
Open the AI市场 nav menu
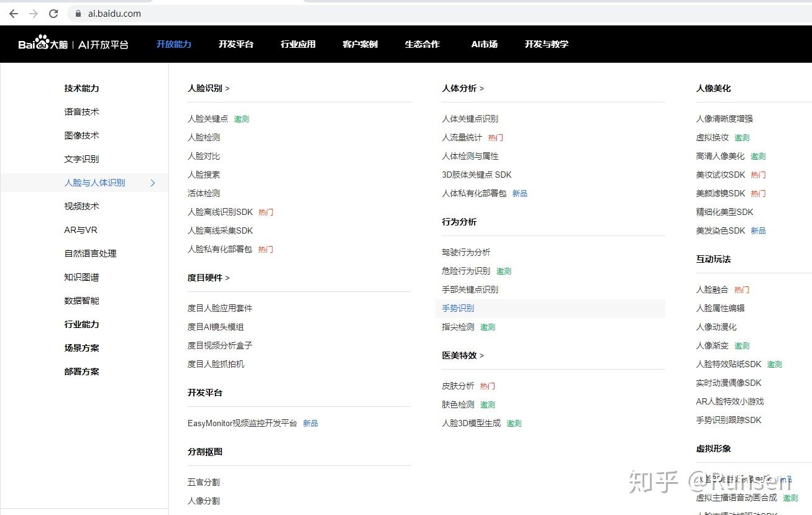point(485,44)
